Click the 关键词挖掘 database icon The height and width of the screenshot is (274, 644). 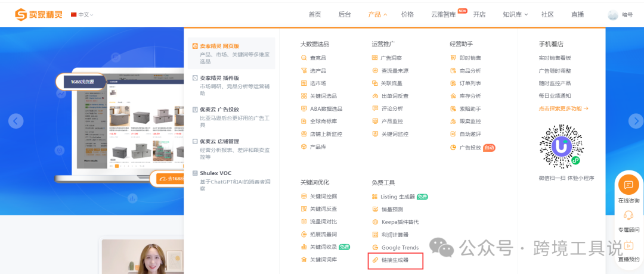coord(304,197)
